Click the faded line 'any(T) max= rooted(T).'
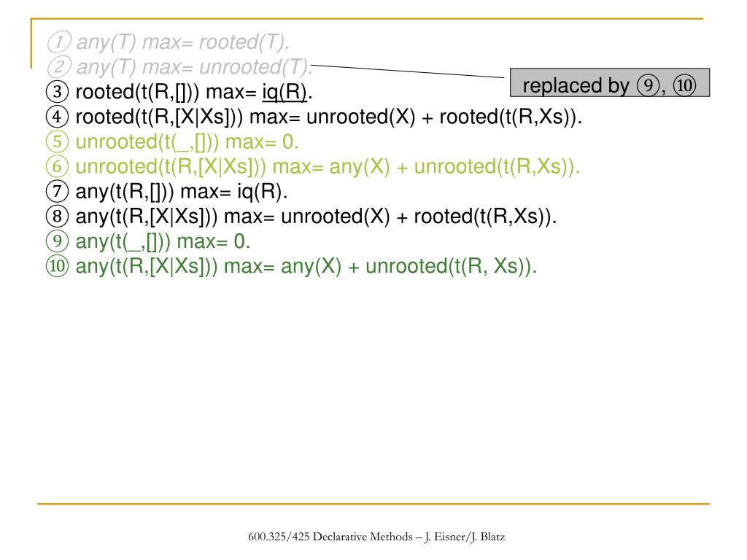The height and width of the screenshot is (560, 747). pyautogui.click(x=183, y=42)
